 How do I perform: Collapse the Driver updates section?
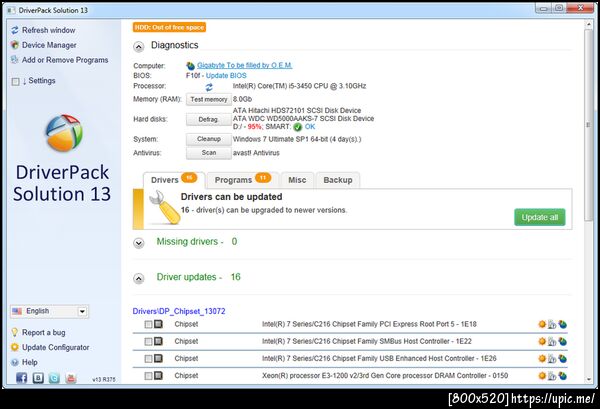pos(139,279)
